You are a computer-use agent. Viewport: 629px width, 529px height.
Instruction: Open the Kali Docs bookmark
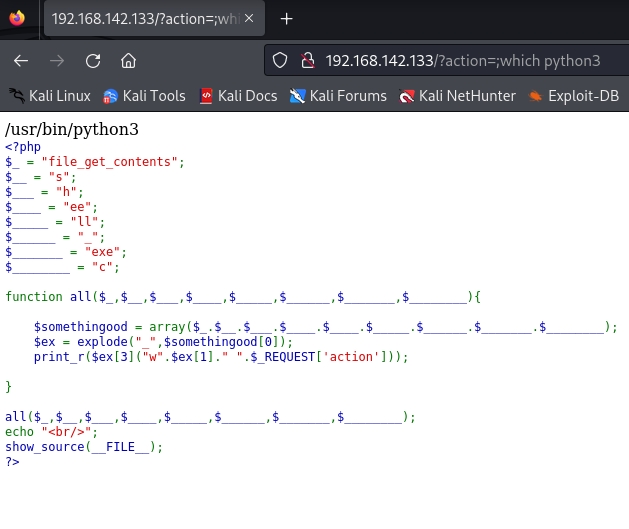click(x=237, y=96)
